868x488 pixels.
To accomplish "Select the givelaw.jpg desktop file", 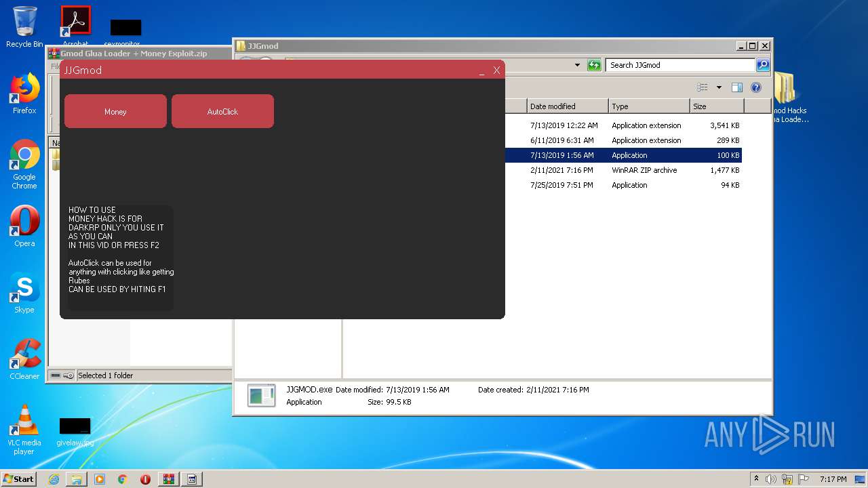I will point(75,431).
